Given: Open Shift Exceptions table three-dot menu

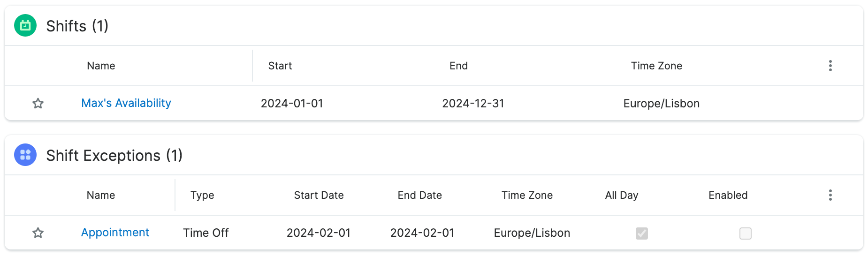Looking at the screenshot, I should 830,195.
